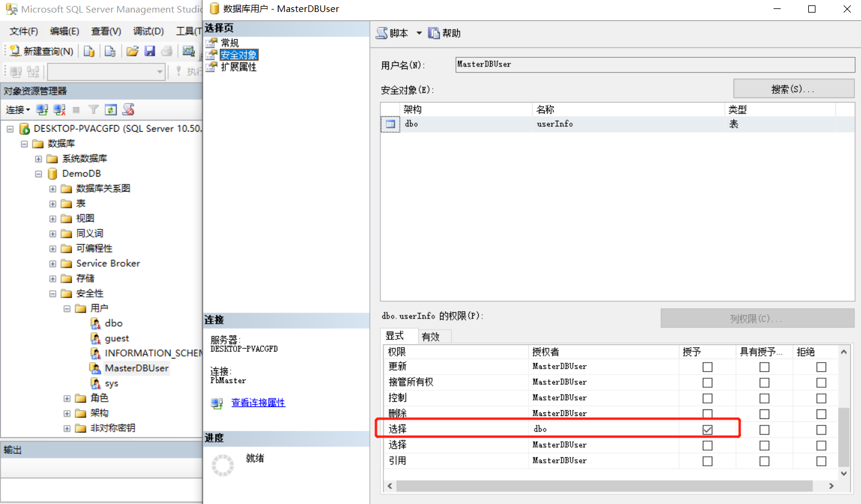The width and height of the screenshot is (861, 504).
Task: Click the activity monitor toolbar icon
Action: click(x=188, y=51)
